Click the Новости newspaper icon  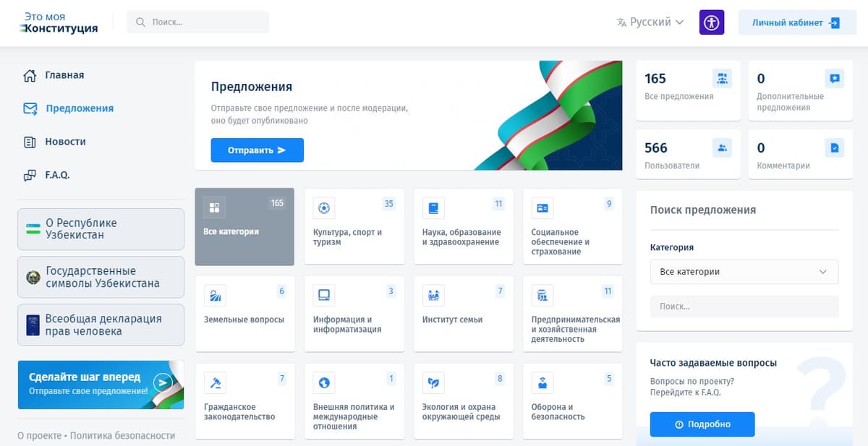[x=30, y=142]
